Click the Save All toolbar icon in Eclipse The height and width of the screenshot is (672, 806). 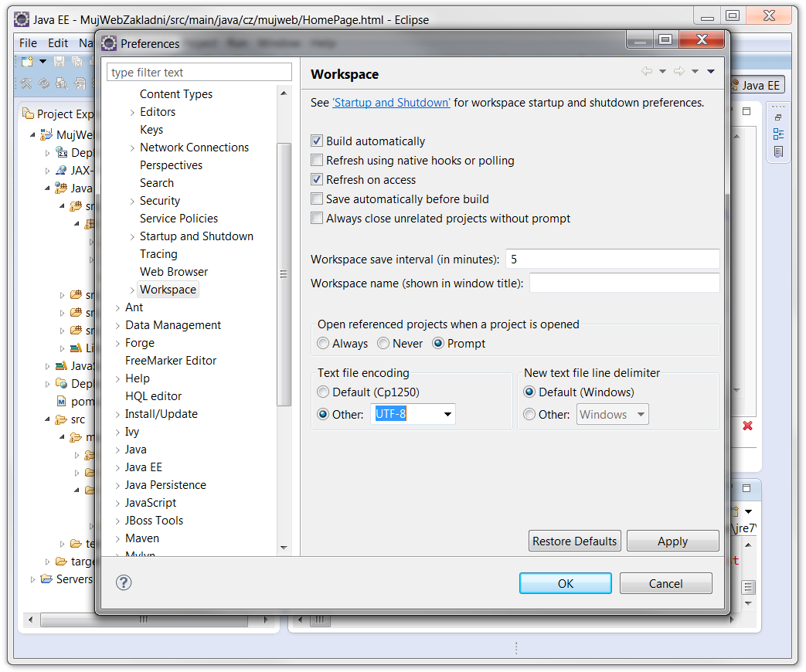click(x=77, y=62)
